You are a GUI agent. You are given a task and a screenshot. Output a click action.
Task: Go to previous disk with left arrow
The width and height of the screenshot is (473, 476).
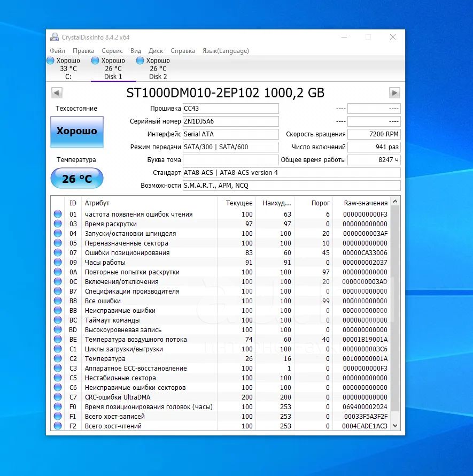pyautogui.click(x=57, y=93)
